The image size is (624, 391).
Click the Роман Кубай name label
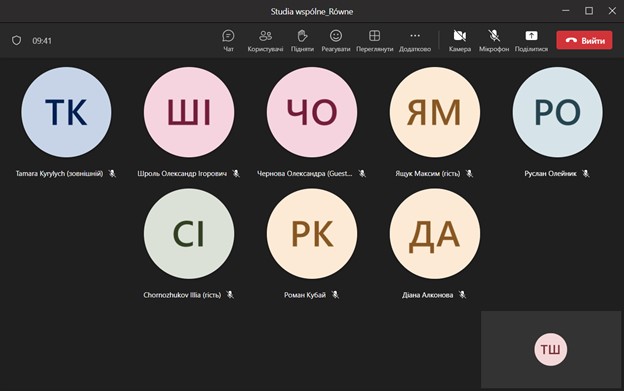click(x=305, y=295)
